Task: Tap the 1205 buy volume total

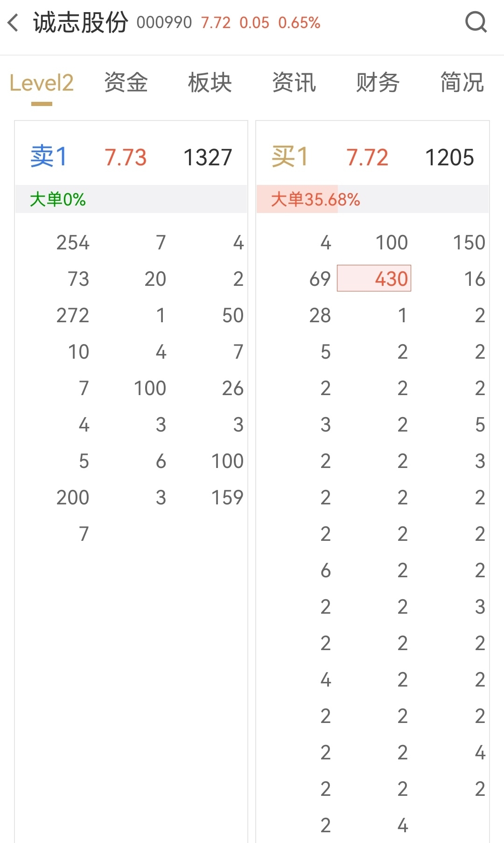Action: coord(449,157)
